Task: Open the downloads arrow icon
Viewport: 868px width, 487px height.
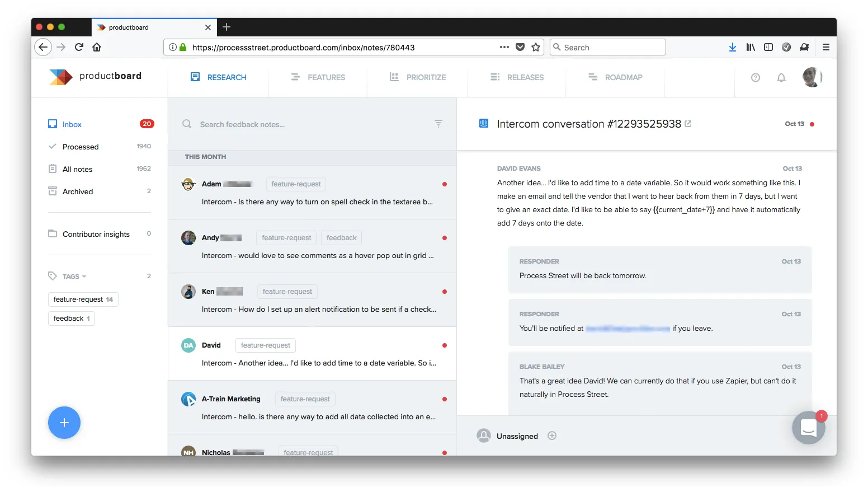Action: (x=733, y=47)
